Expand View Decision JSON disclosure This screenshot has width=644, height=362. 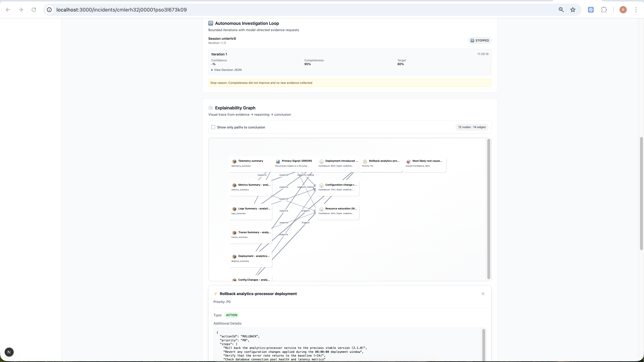[227, 70]
